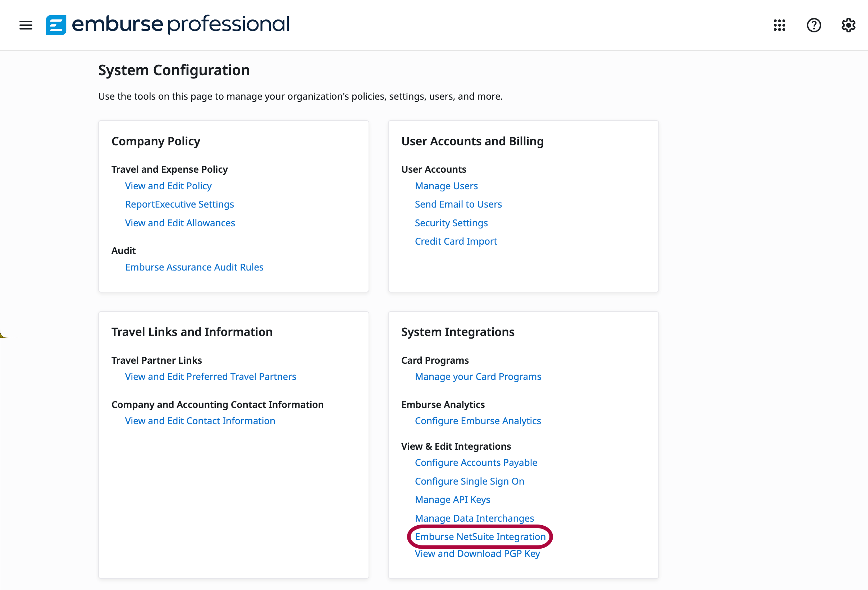Image resolution: width=868 pixels, height=590 pixels.
Task: Open Emburse Assurance Audit Rules
Action: 194,267
